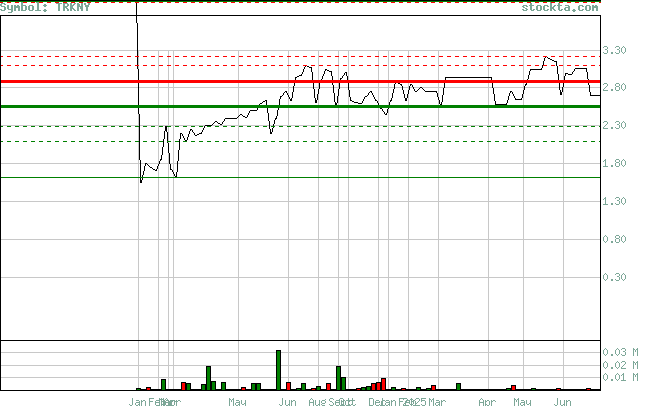Screen dimensions: 655x406
Task: Click the 0.03 M volume axis label
Action: pyautogui.click(x=620, y=353)
